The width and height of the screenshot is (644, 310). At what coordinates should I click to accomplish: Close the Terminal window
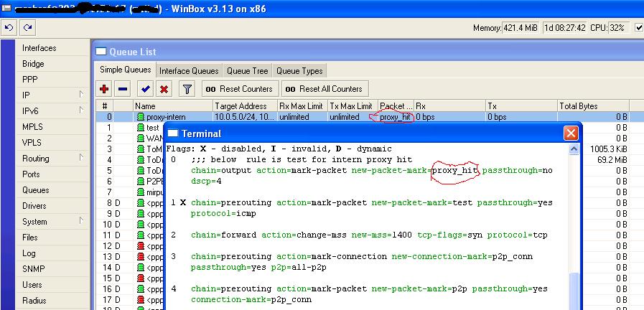coord(571,133)
